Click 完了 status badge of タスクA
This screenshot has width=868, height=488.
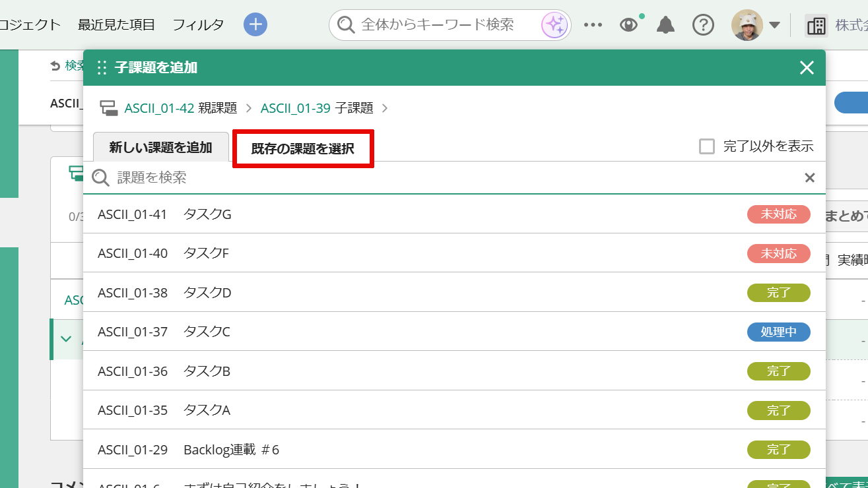(x=779, y=410)
